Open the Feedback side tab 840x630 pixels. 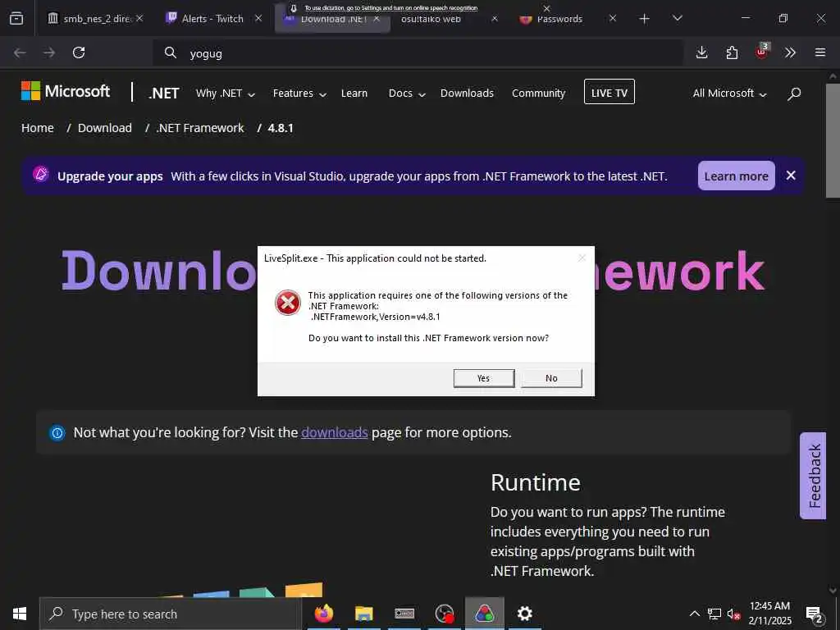(x=813, y=476)
